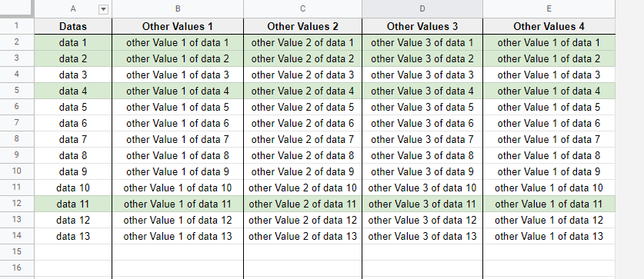Viewport: 644px width, 279px height.
Task: Select cell 'other Value 2 of data 11'
Action: pyautogui.click(x=302, y=204)
